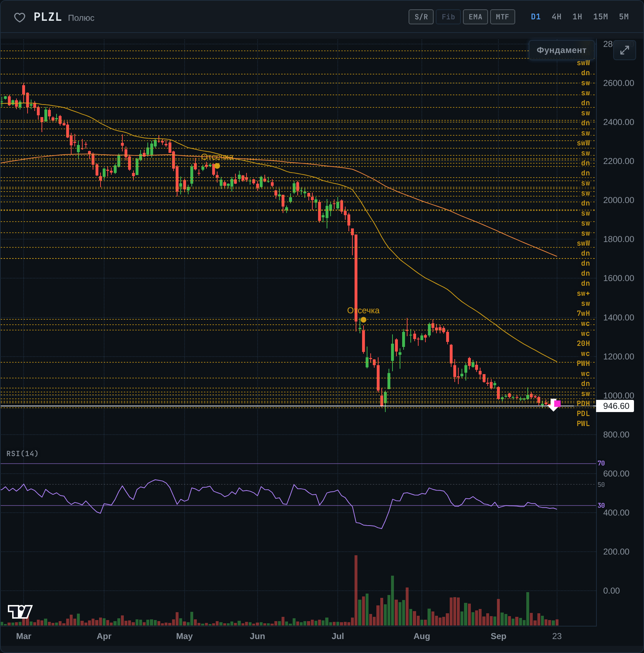Click the July Отсечка marker dot
Image resolution: width=644 pixels, height=653 pixels.
(x=364, y=320)
